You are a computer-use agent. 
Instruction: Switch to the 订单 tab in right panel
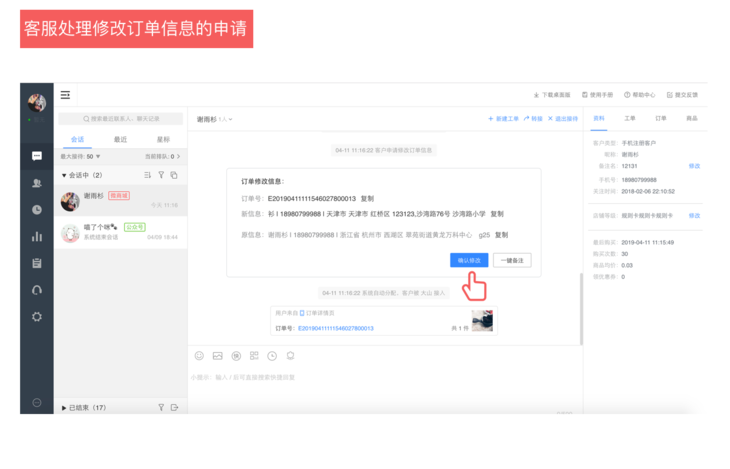tap(661, 118)
